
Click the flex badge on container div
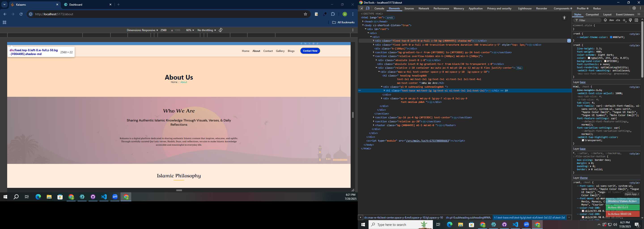coord(519,68)
